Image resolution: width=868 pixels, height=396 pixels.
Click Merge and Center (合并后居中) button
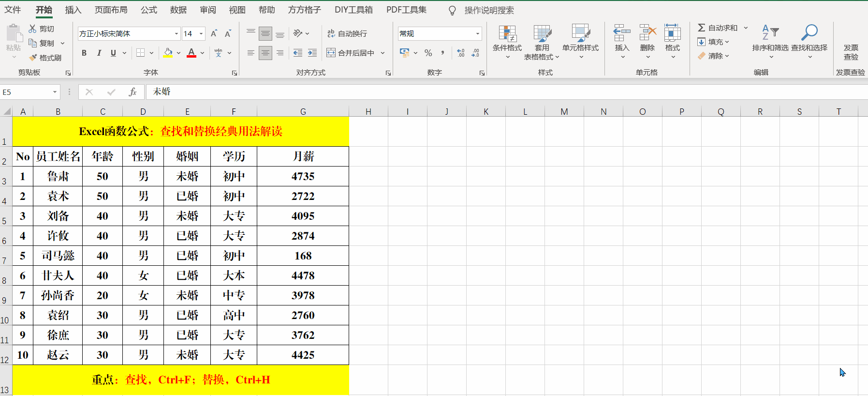pos(351,53)
